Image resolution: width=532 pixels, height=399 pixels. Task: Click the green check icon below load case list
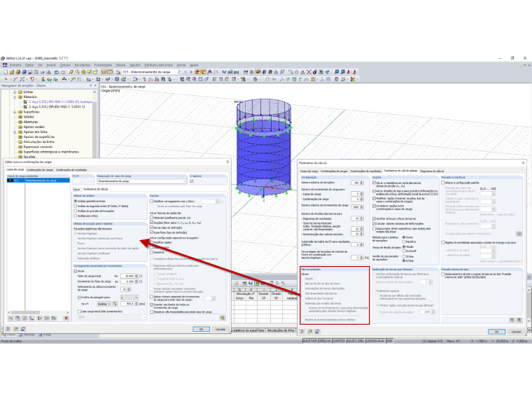pyautogui.click(x=40, y=318)
